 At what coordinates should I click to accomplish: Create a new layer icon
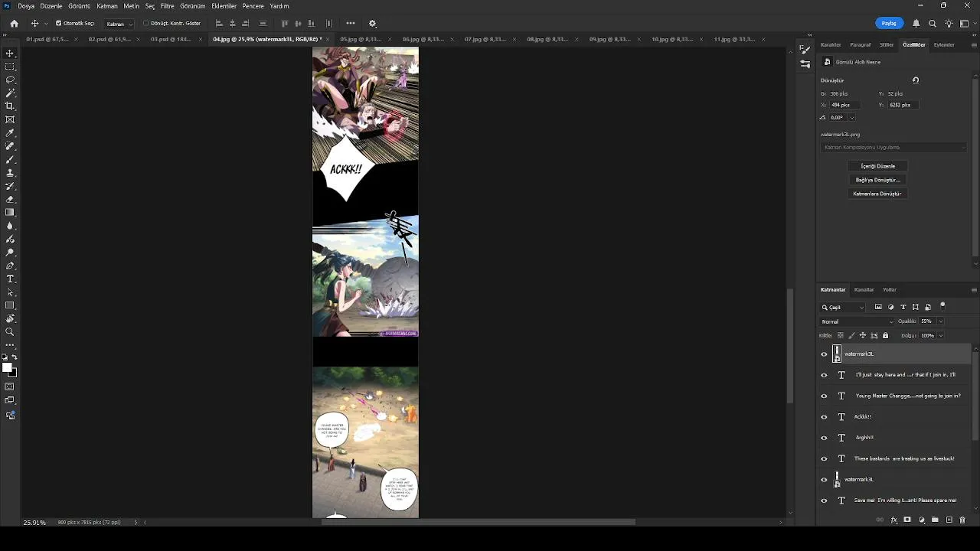[949, 520]
